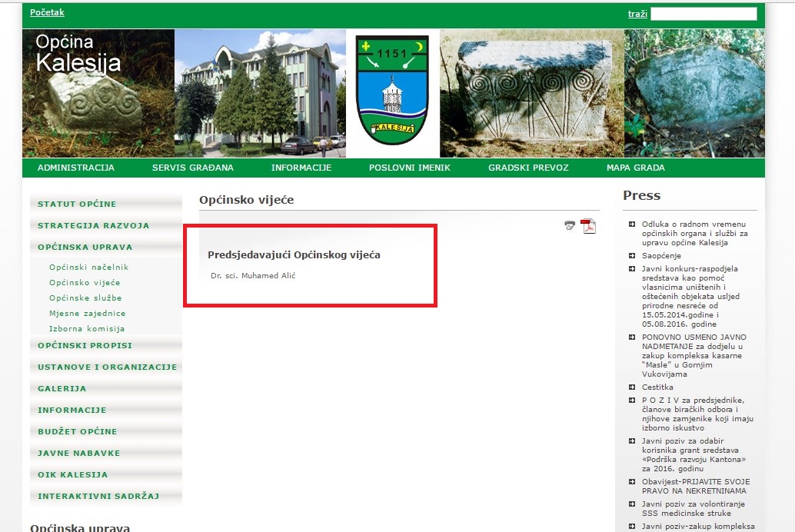Select Mjesne zajednice in the sidebar
The image size is (795, 532).
(x=87, y=314)
